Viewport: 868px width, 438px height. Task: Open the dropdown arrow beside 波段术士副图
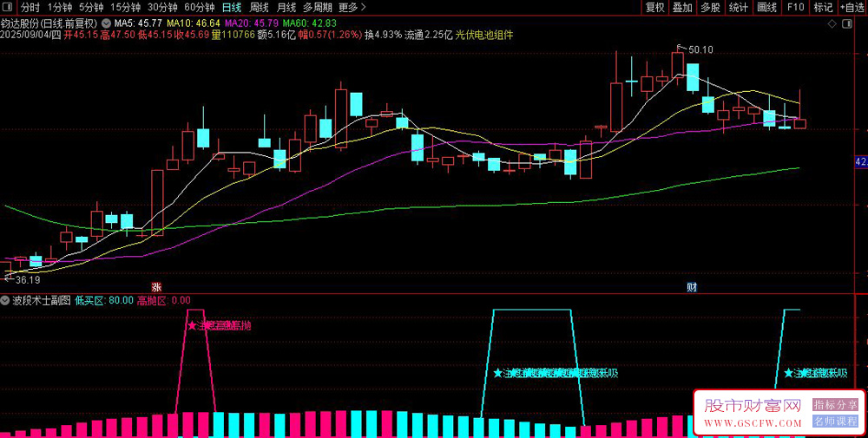click(x=6, y=300)
